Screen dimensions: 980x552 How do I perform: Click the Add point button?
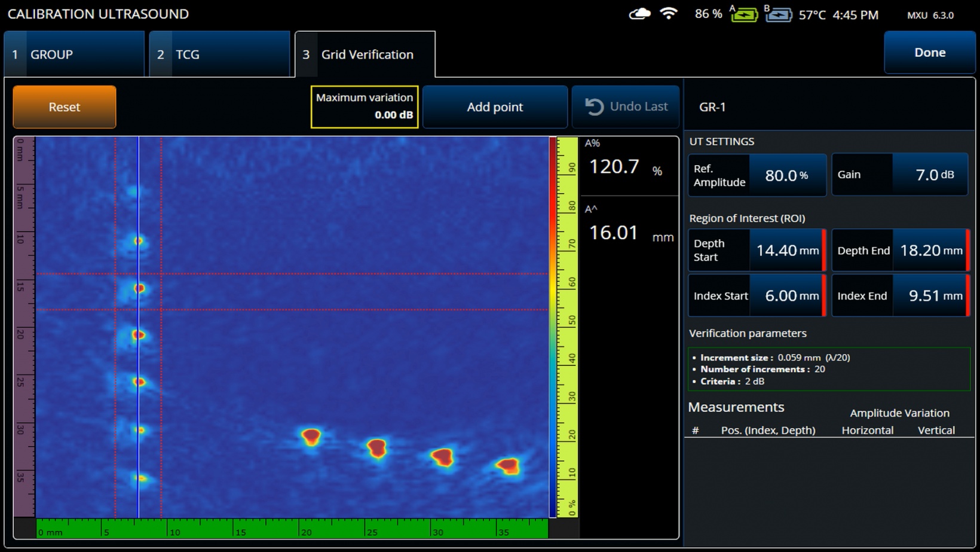pos(494,107)
